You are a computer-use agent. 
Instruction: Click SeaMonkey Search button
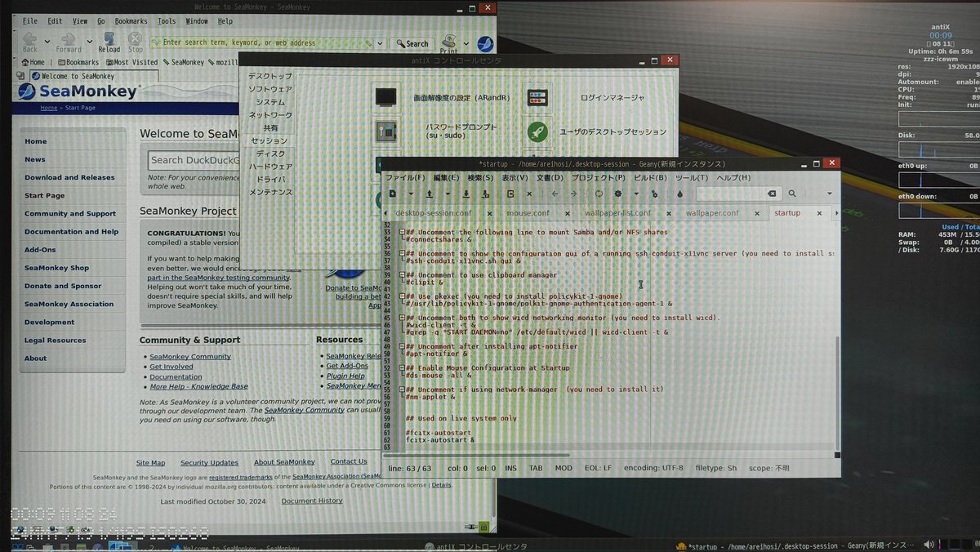coord(412,43)
